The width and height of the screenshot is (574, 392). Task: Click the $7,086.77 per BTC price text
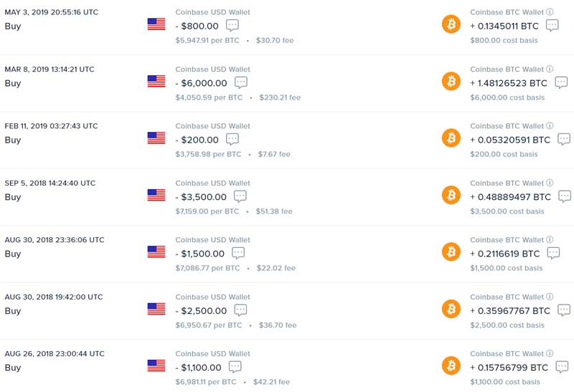tap(207, 268)
